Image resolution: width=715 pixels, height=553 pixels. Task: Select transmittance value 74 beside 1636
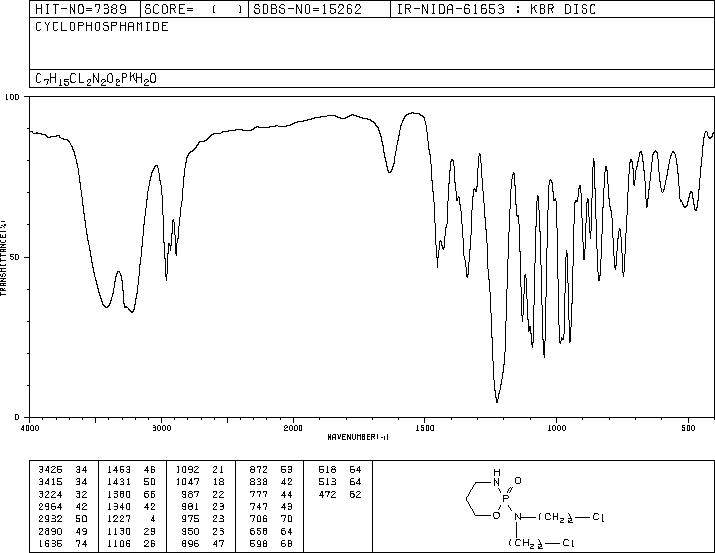click(x=81, y=543)
